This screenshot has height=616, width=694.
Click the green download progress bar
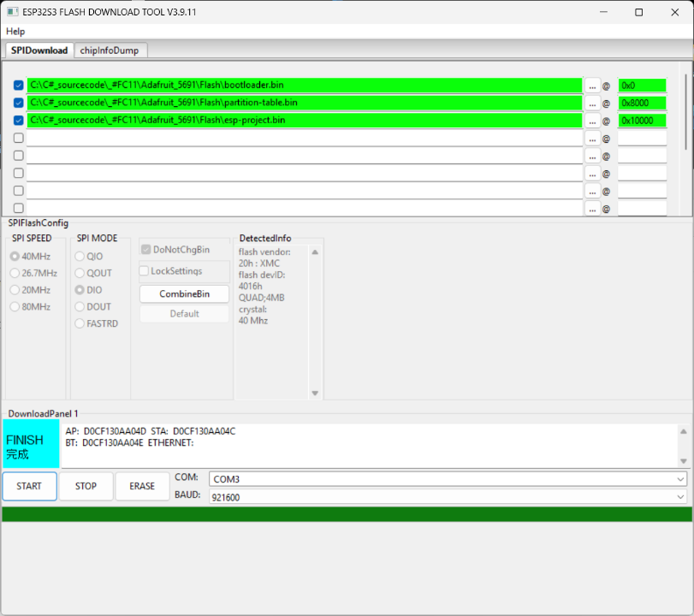click(347, 514)
